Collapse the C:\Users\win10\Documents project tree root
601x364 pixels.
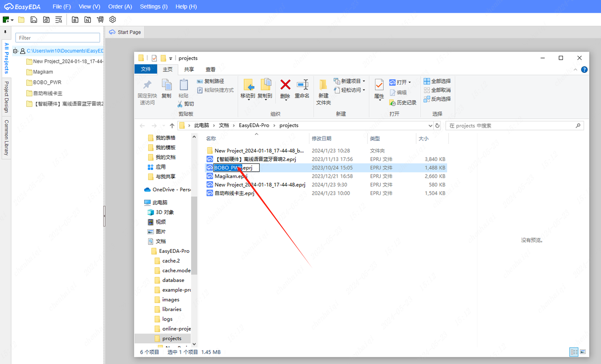(x=15, y=51)
